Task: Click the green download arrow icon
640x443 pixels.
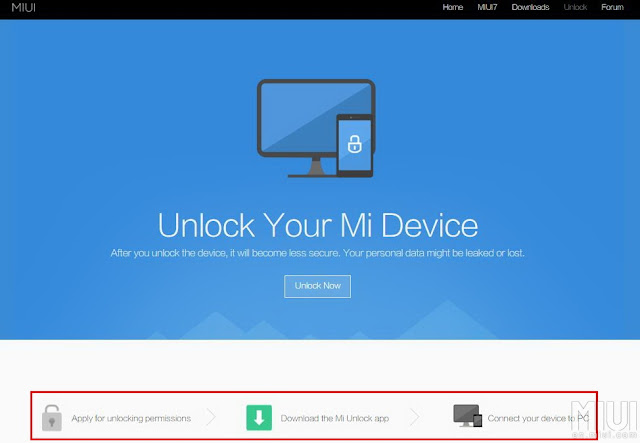Action: click(259, 418)
